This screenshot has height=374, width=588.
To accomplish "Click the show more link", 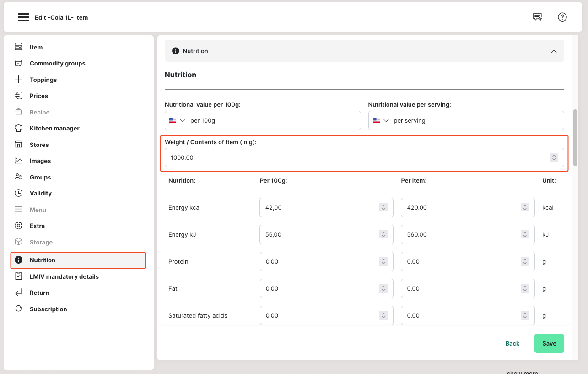I will [x=523, y=372].
